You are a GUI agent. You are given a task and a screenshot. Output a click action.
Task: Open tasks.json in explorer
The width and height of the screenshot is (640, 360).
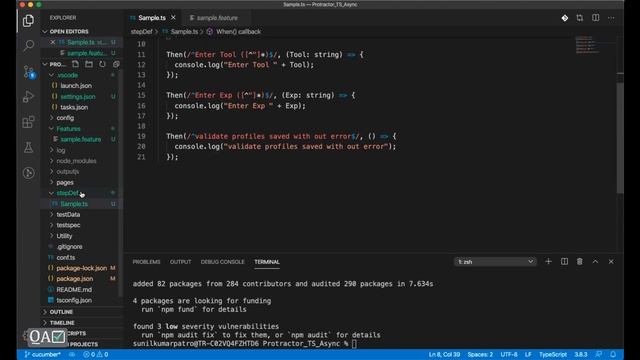pyautogui.click(x=74, y=107)
